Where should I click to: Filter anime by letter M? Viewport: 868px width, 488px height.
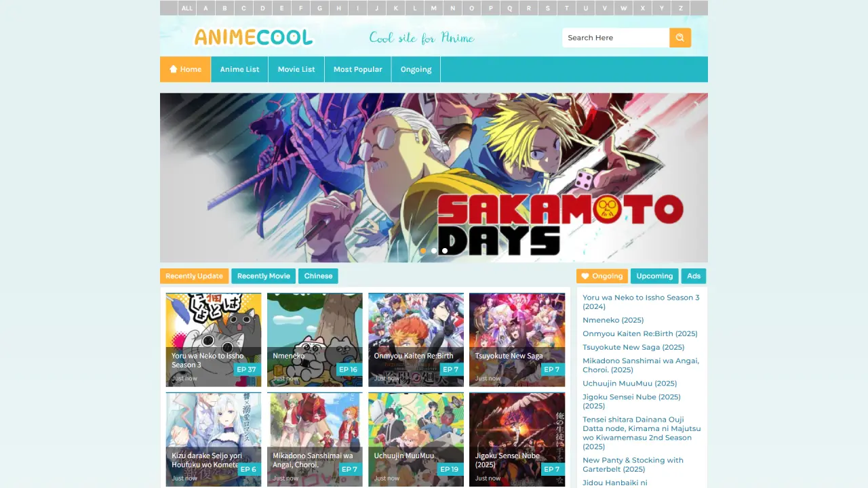434,8
